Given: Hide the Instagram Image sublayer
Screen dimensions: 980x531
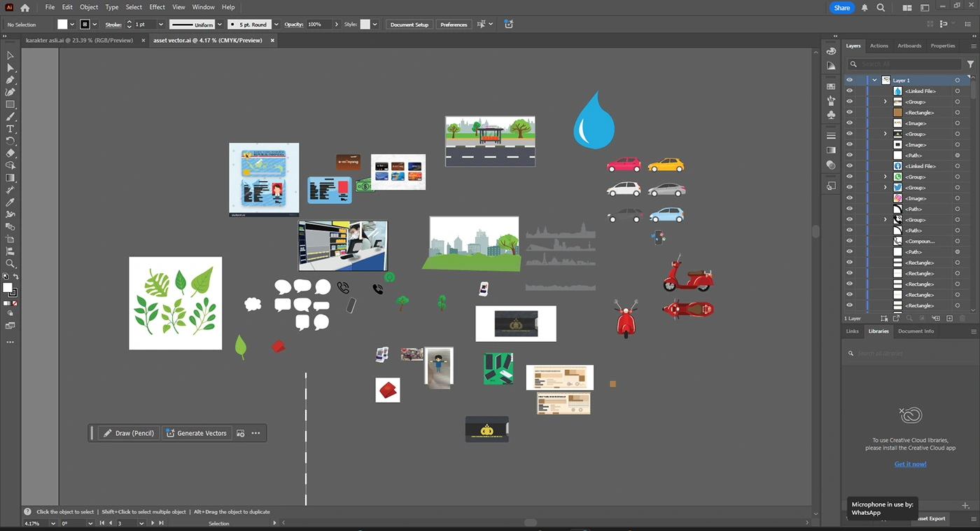Looking at the screenshot, I should tap(849, 198).
